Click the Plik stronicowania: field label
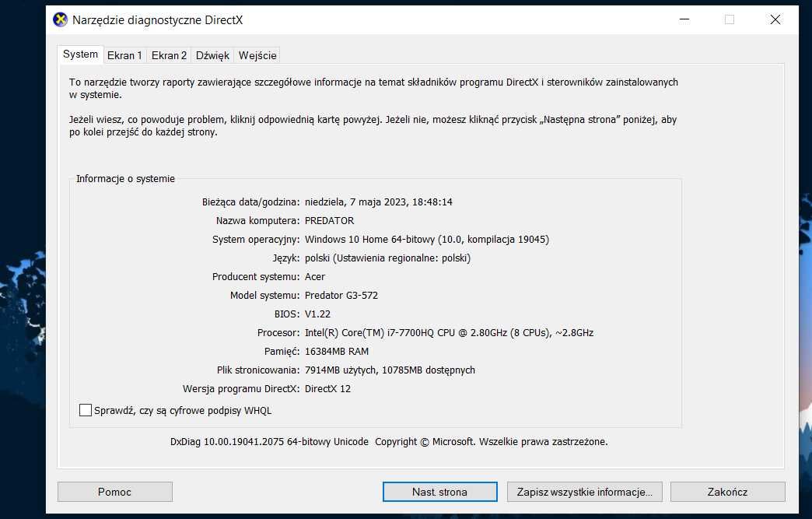 [x=258, y=370]
